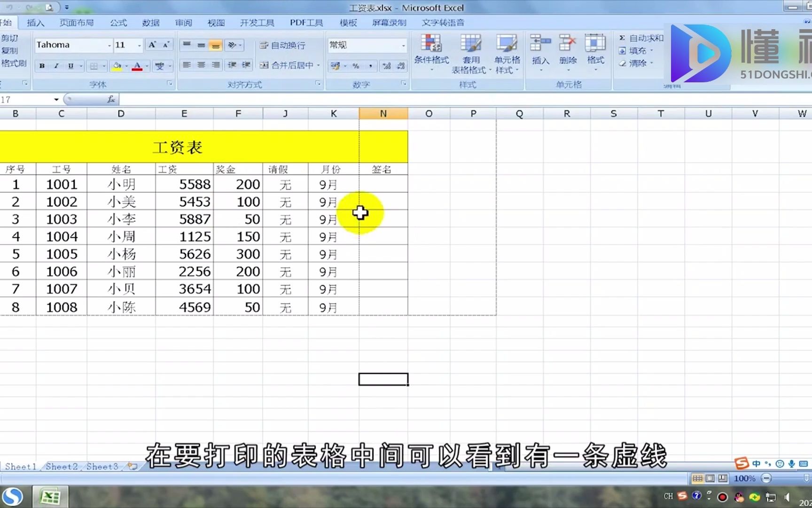Open 条件格式 conditional formatting
The width and height of the screenshot is (812, 508).
click(x=431, y=53)
